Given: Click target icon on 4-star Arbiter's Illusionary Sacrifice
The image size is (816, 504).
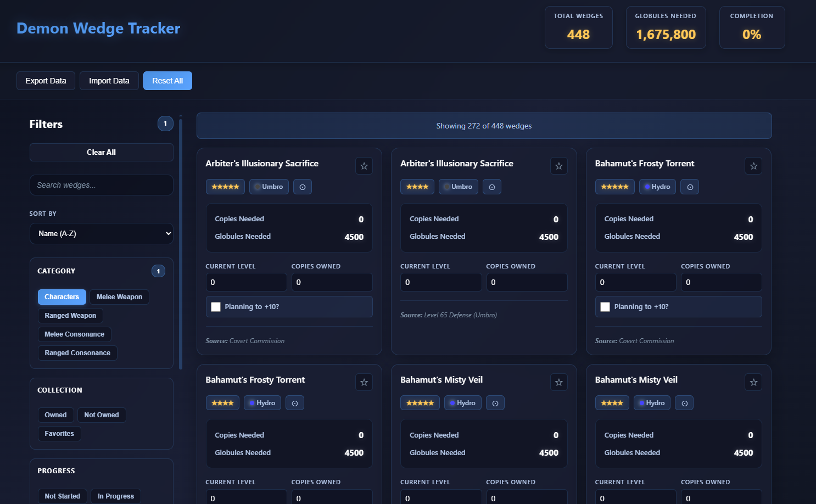Looking at the screenshot, I should [492, 187].
